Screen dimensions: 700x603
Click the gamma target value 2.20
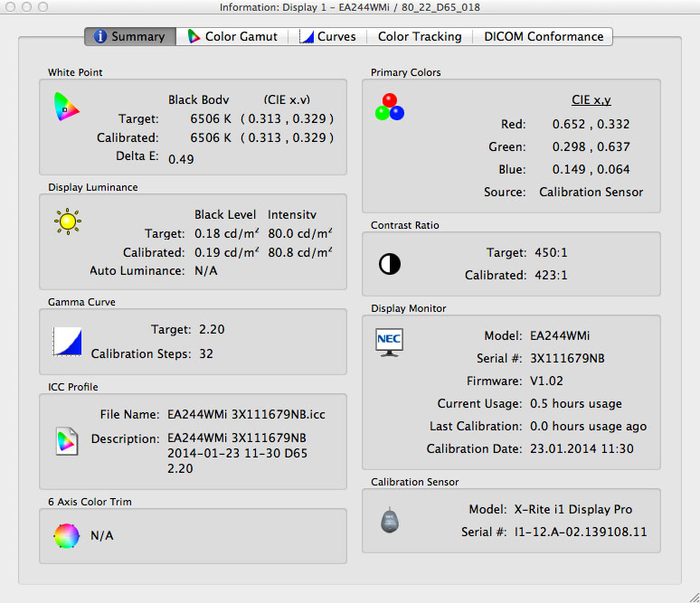[212, 329]
